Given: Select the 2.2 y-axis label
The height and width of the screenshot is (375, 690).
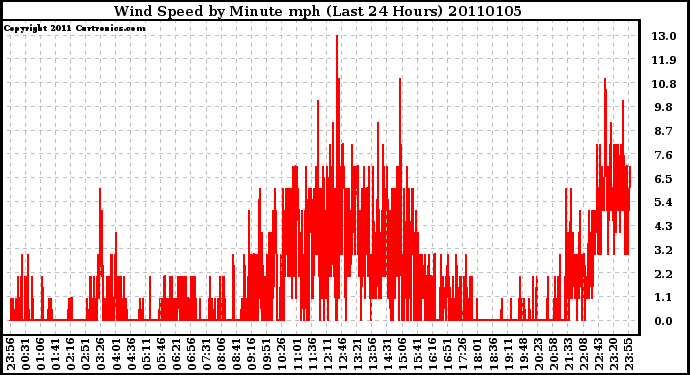Looking at the screenshot, I should point(664,274).
